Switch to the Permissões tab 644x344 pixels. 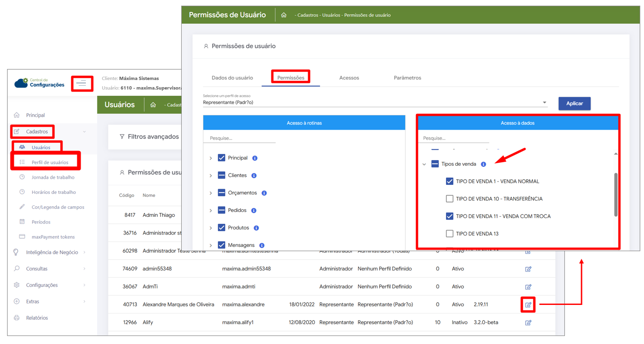click(x=291, y=78)
